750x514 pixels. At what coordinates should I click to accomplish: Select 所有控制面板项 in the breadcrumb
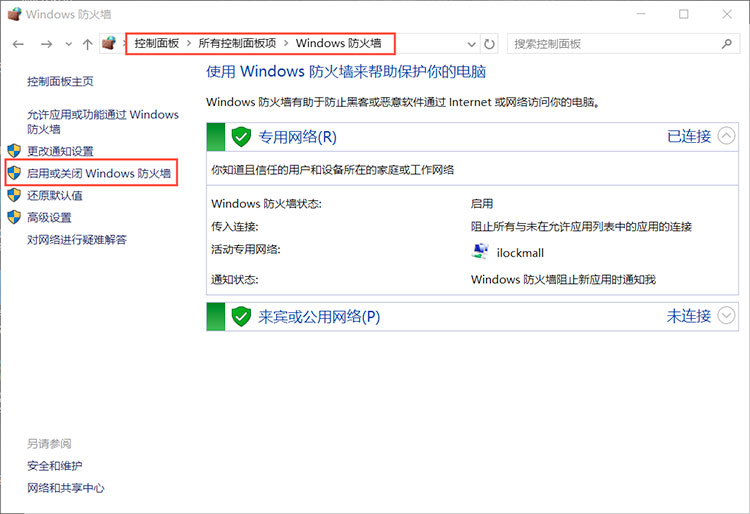pyautogui.click(x=237, y=43)
